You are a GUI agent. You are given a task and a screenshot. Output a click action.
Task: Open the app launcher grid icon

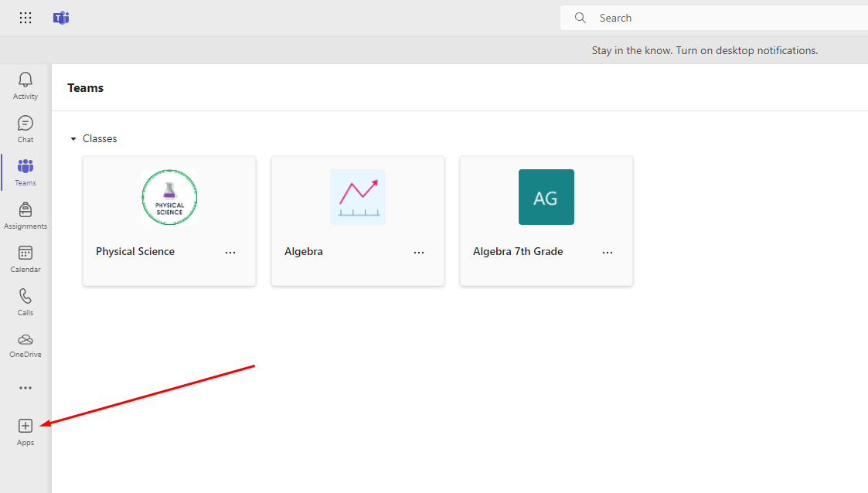click(x=26, y=18)
